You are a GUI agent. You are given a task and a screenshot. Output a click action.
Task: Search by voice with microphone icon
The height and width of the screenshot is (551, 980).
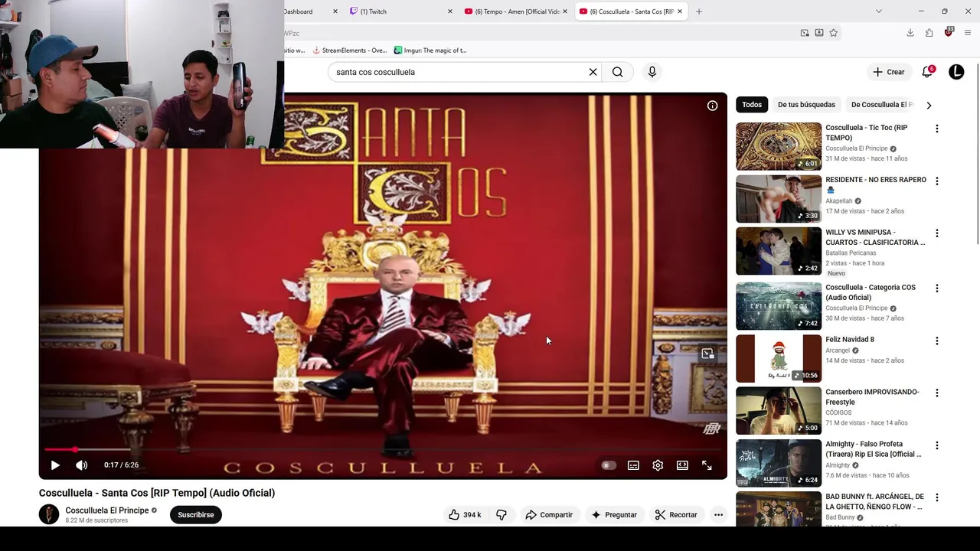pos(652,72)
